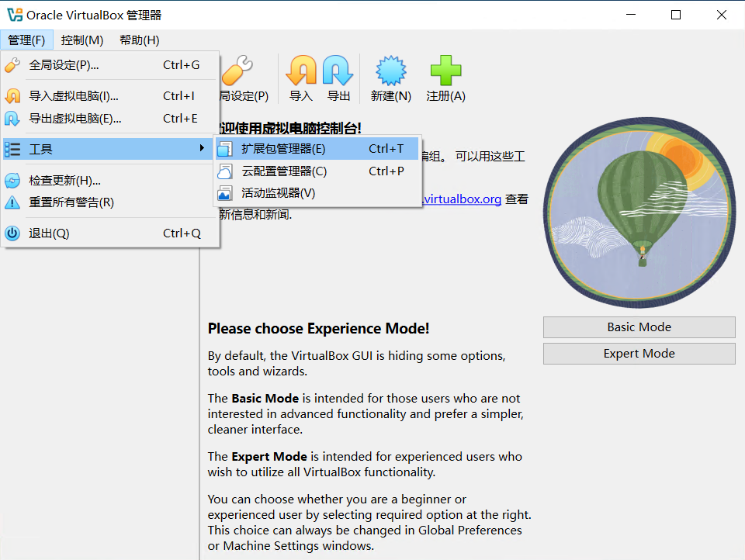The width and height of the screenshot is (745, 560).
Task: Click the cloud profile manager icon
Action: (225, 171)
